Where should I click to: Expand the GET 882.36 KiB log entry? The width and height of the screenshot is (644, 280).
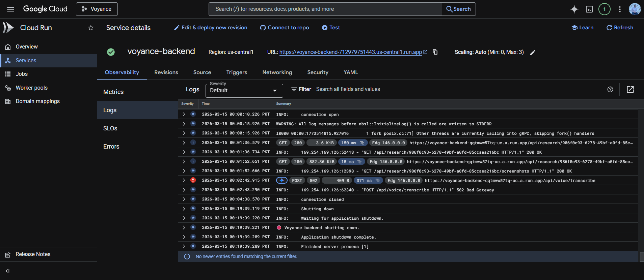[x=184, y=161]
